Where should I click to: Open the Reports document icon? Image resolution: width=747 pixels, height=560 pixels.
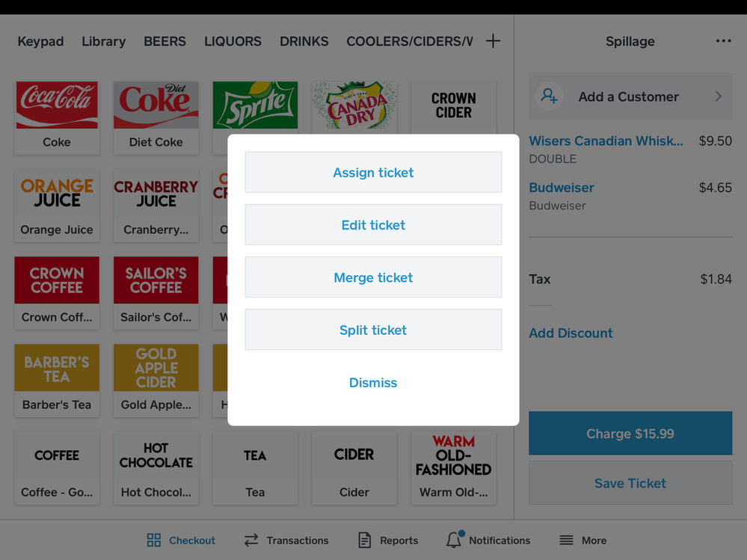coord(364,540)
